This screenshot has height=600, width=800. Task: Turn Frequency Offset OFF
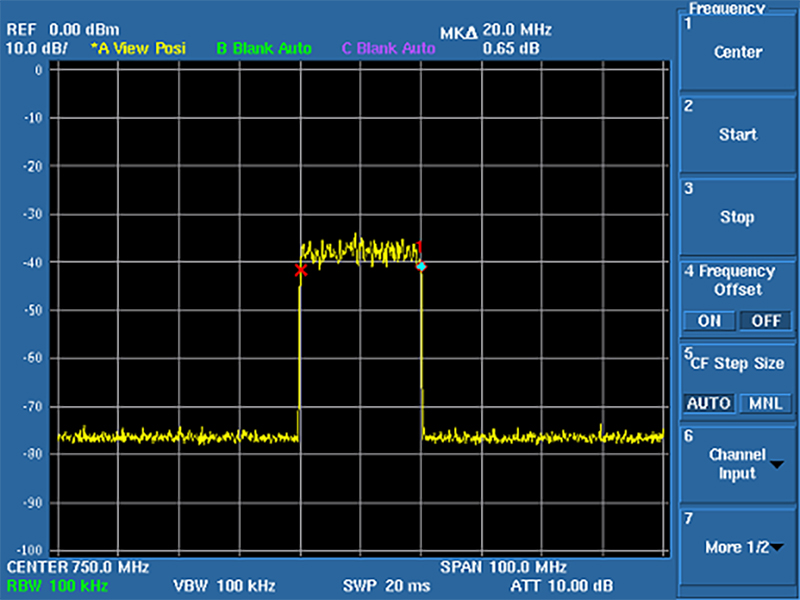coord(766,321)
